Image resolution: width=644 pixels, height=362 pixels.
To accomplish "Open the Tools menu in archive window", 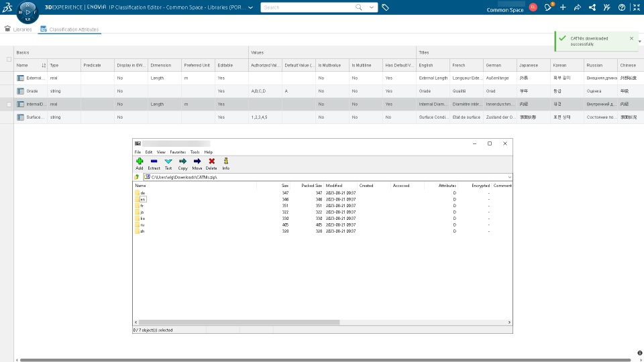I will point(195,152).
